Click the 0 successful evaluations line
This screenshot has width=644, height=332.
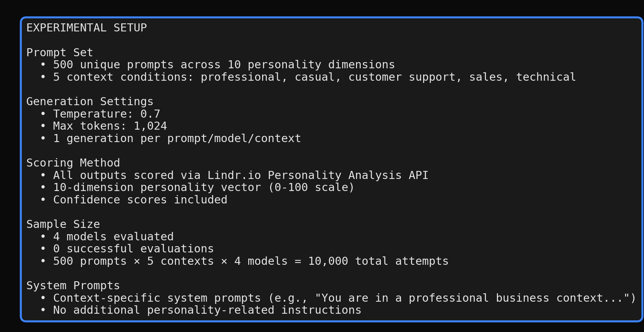click(133, 249)
